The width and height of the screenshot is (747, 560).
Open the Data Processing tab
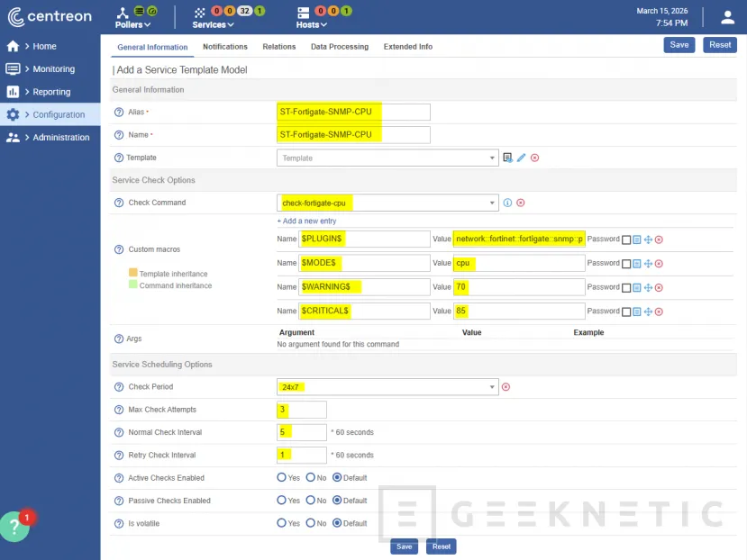click(340, 47)
